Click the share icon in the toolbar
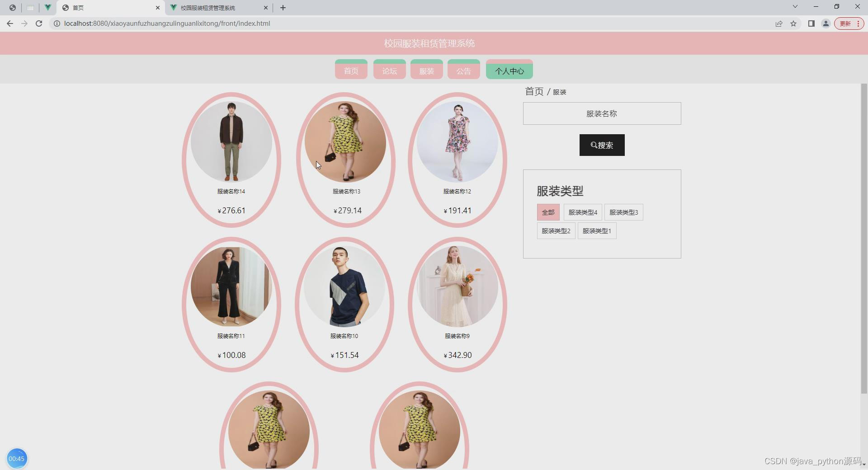The height and width of the screenshot is (470, 868). tap(779, 23)
